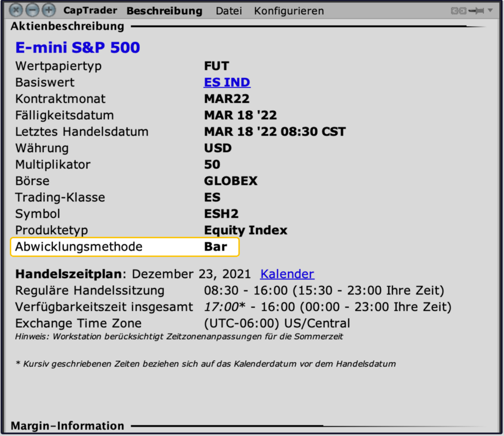Open the Konfigurieren menu
This screenshot has width=504, height=436.
[x=288, y=11]
